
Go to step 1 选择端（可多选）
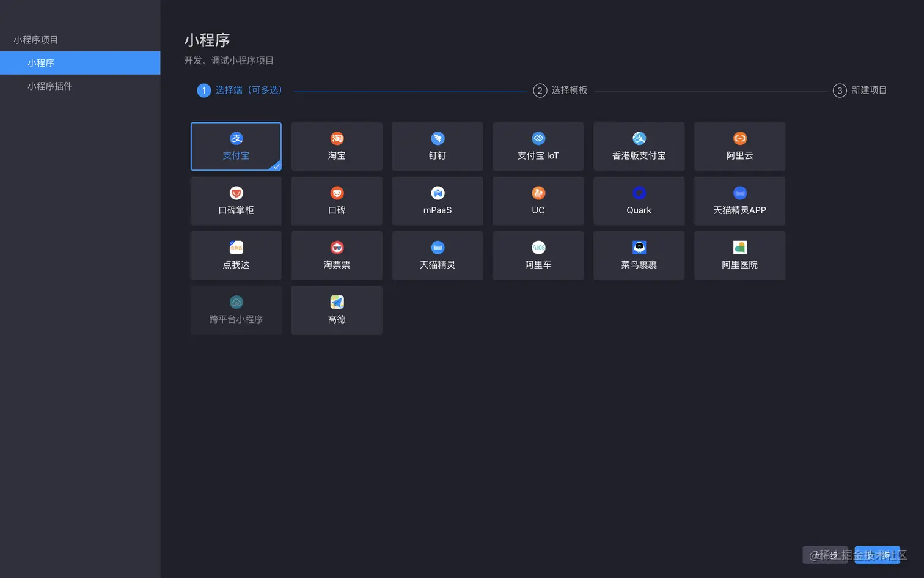coord(240,91)
